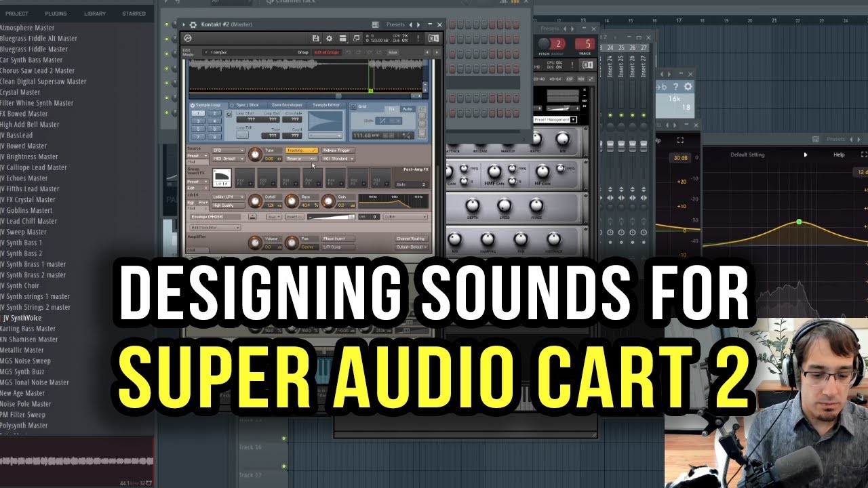The height and width of the screenshot is (488, 868).
Task: Toggle the Release Trigger button
Action: coord(338,150)
